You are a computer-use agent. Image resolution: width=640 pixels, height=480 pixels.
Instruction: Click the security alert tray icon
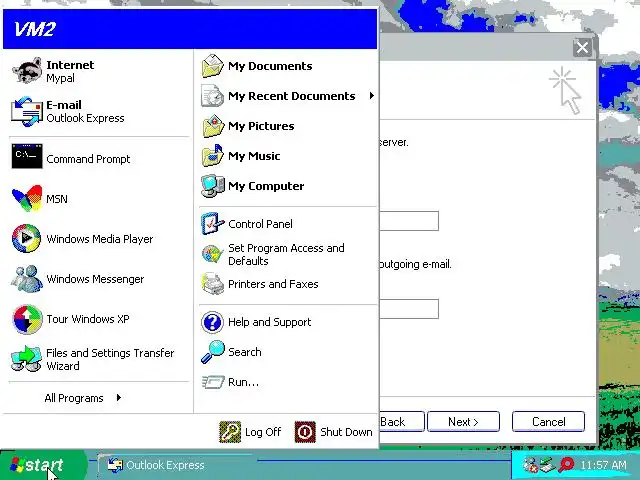[531, 464]
